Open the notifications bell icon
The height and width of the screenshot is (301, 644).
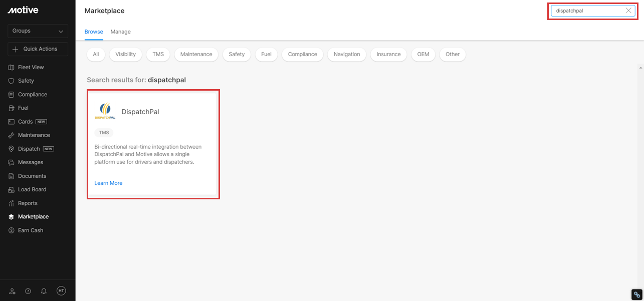(44, 291)
